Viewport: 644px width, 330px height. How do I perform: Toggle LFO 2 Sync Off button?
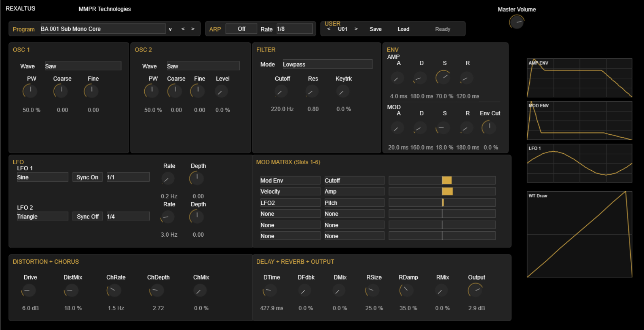(87, 217)
